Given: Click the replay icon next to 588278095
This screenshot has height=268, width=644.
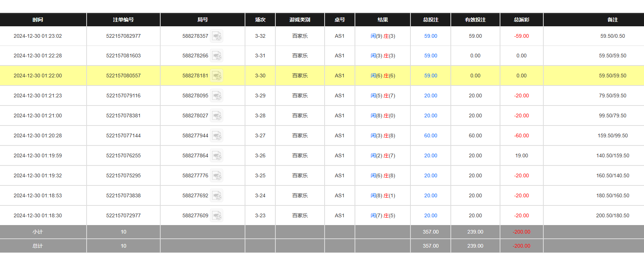Looking at the screenshot, I should coord(217,96).
